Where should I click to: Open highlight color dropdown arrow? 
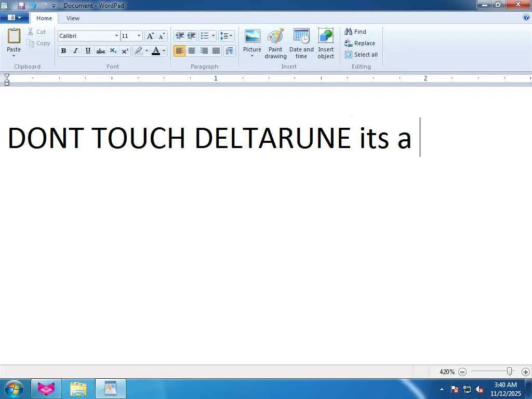(147, 51)
